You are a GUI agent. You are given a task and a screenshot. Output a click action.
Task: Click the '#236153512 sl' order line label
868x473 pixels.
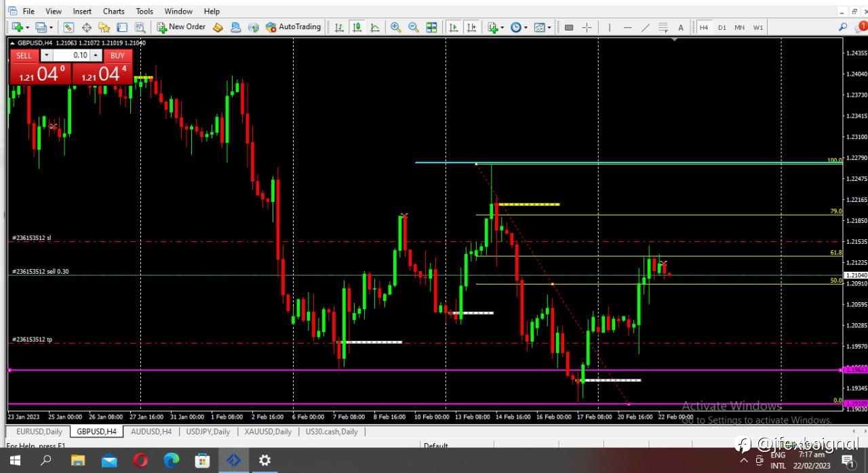(31, 238)
